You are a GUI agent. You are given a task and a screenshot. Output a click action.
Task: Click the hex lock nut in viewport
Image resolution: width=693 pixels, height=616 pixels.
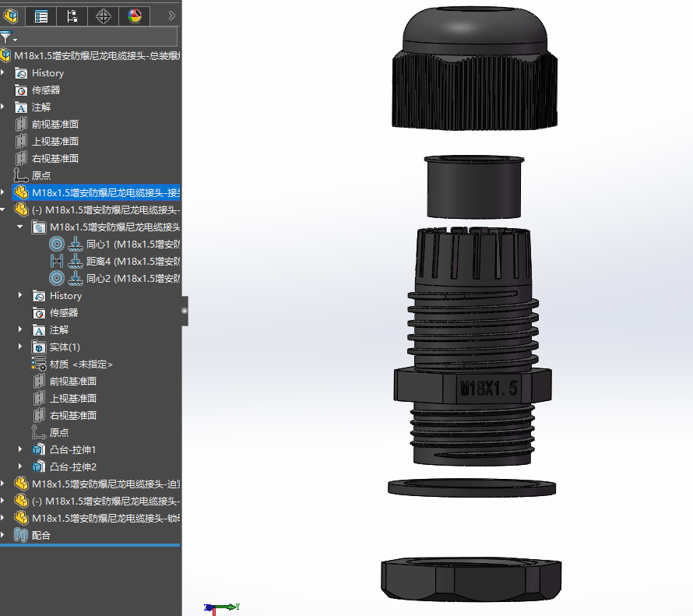tap(471, 579)
